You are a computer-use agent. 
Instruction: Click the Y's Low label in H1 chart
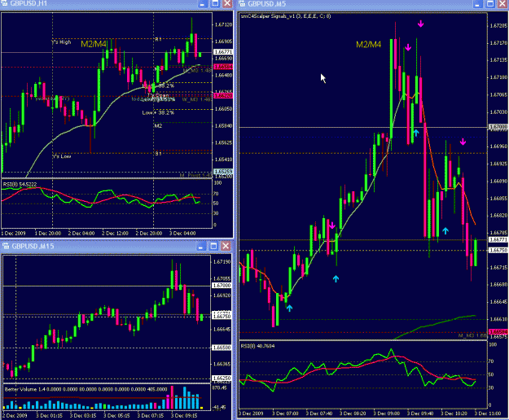[62, 156]
